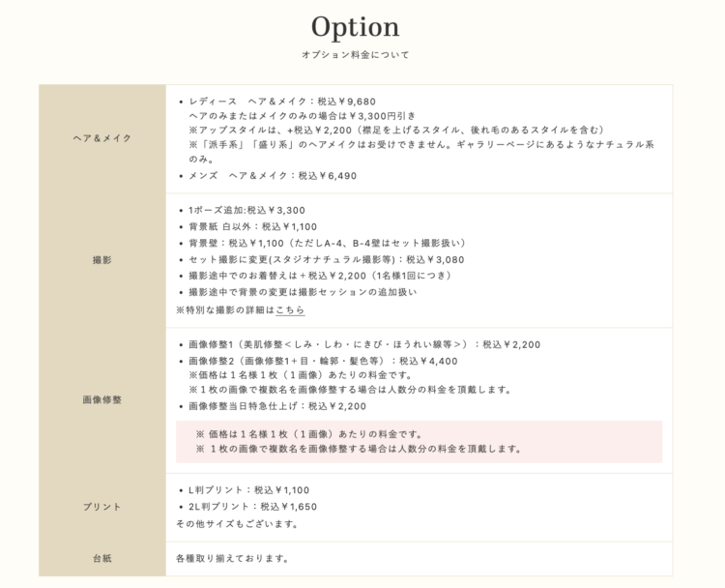Click the ヘア＆メイク row header
Image resolution: width=725 pixels, height=588 pixels.
pyautogui.click(x=102, y=138)
